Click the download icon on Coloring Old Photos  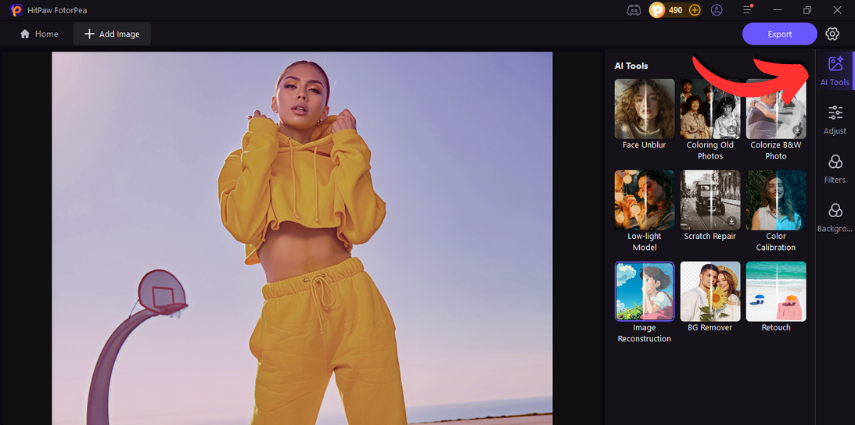pos(732,130)
